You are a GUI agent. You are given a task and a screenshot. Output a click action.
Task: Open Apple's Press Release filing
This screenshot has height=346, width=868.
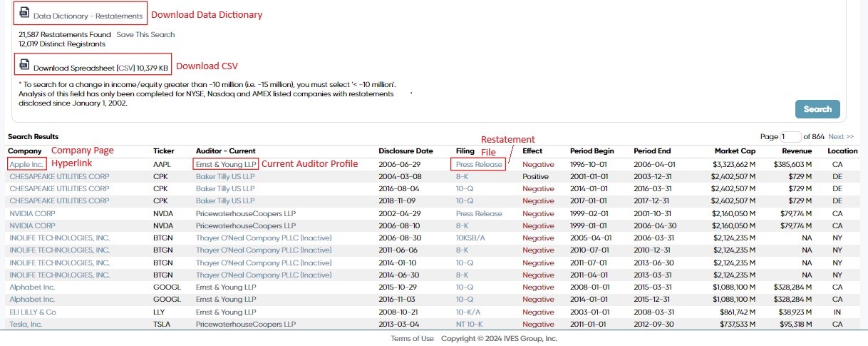[x=479, y=164]
